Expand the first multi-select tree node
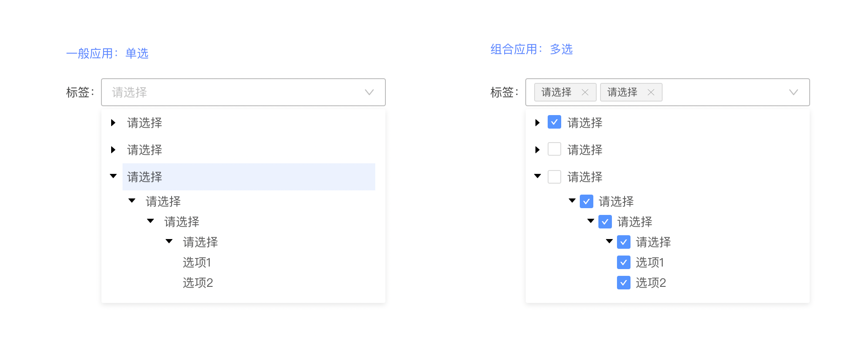The width and height of the screenshot is (868, 352). tap(538, 123)
